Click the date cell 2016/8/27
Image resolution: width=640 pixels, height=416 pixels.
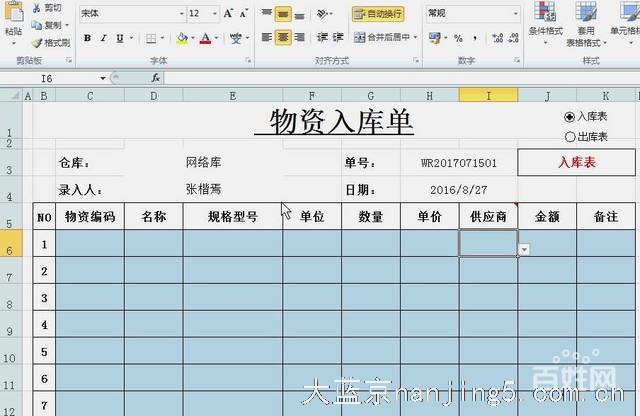[x=459, y=190]
